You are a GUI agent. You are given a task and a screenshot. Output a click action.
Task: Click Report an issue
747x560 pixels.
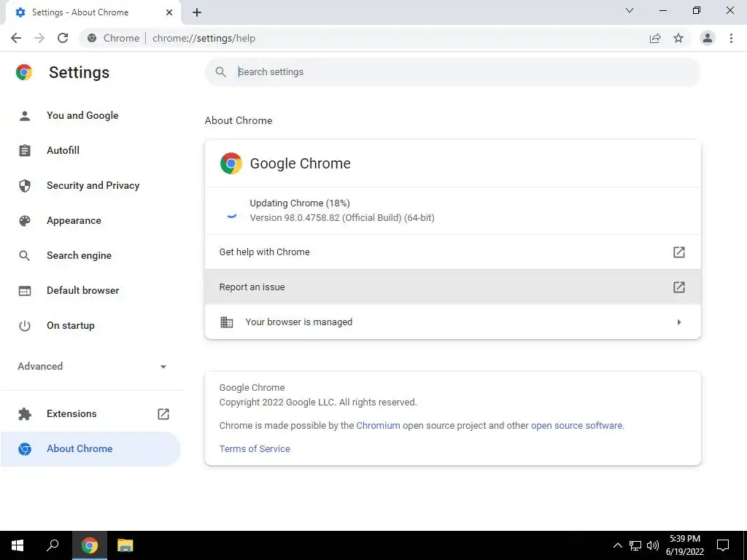(452, 287)
